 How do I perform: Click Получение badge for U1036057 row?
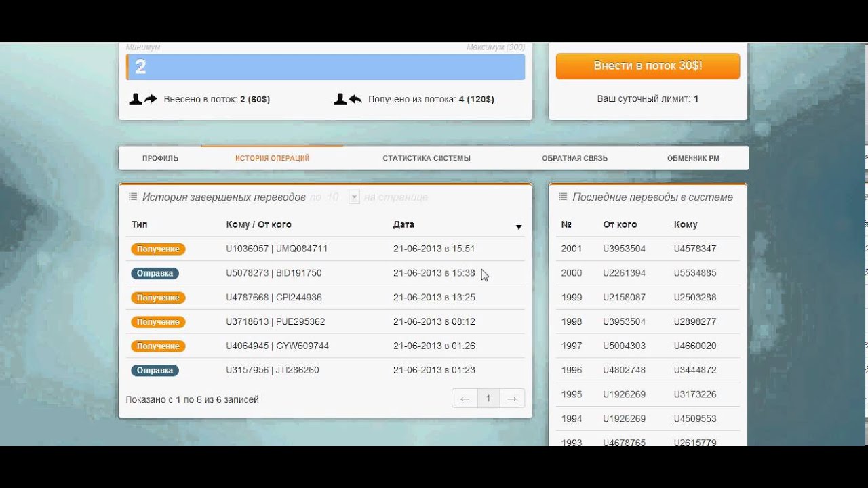click(x=158, y=249)
